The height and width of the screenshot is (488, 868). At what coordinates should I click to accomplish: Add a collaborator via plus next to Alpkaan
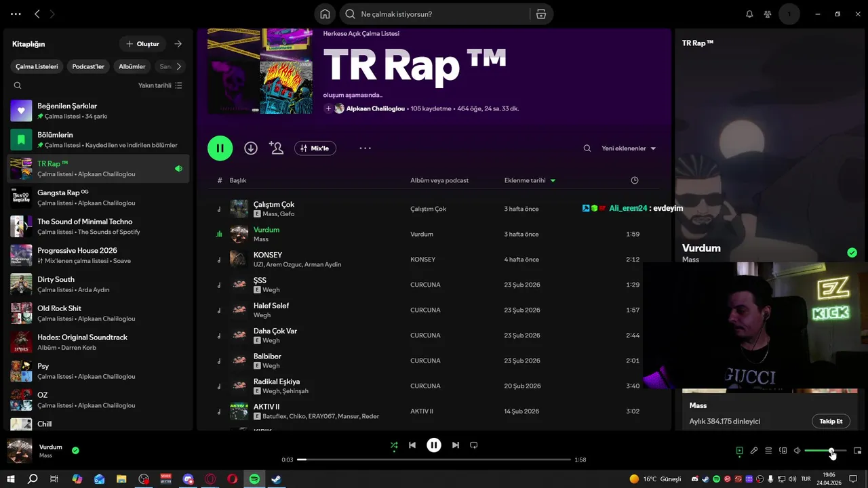point(328,108)
